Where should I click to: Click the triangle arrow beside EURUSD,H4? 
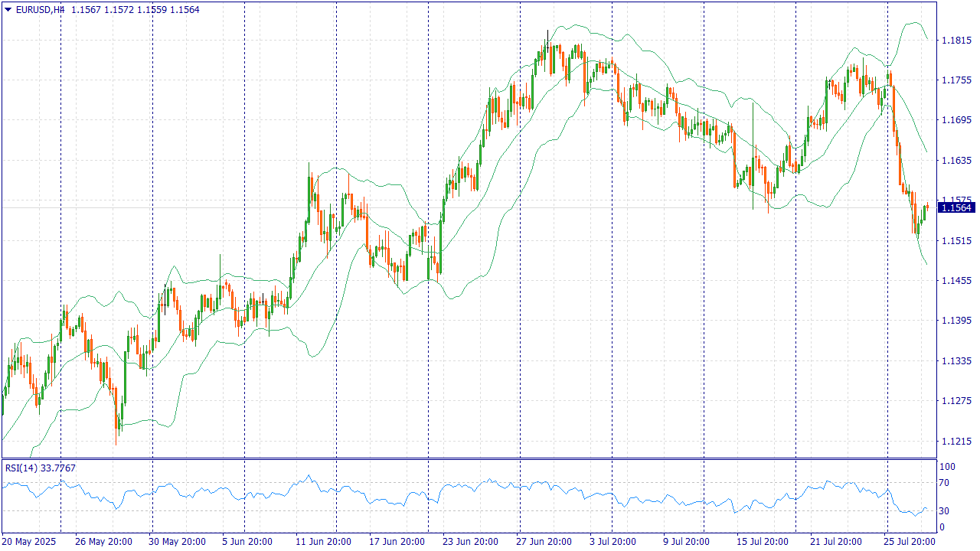coord(8,9)
